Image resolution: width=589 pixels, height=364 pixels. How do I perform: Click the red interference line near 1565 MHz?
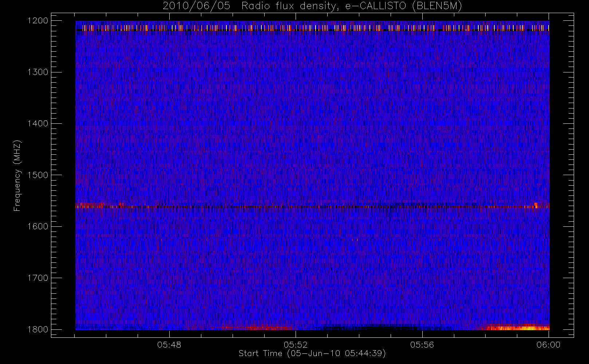point(312,206)
